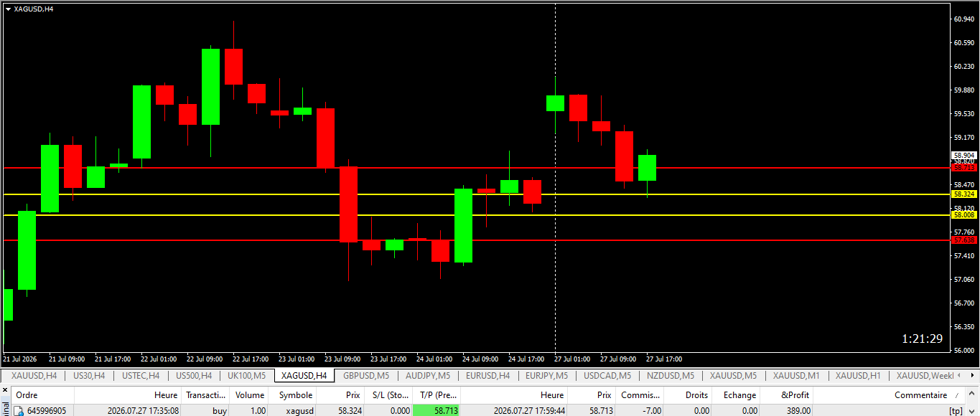
Task: Open the US500,H4 chart tab
Action: click(x=194, y=375)
